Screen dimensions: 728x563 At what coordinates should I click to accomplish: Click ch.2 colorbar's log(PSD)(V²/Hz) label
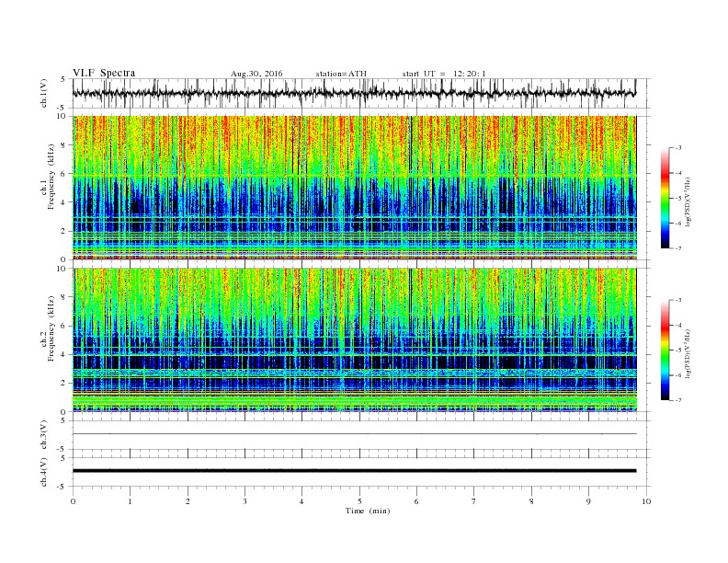688,352
